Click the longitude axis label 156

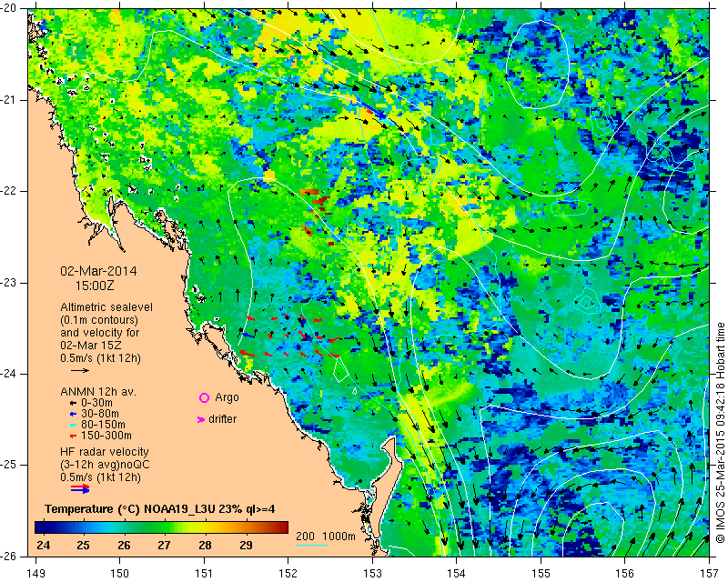(625, 574)
